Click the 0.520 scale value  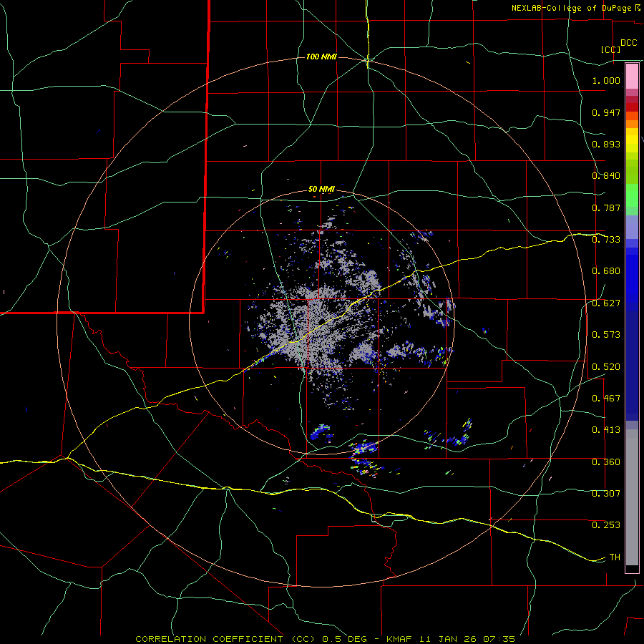tap(606, 367)
